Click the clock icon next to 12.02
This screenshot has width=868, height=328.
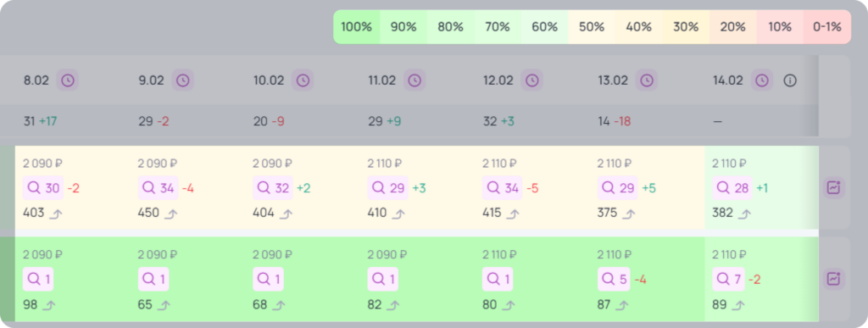532,81
